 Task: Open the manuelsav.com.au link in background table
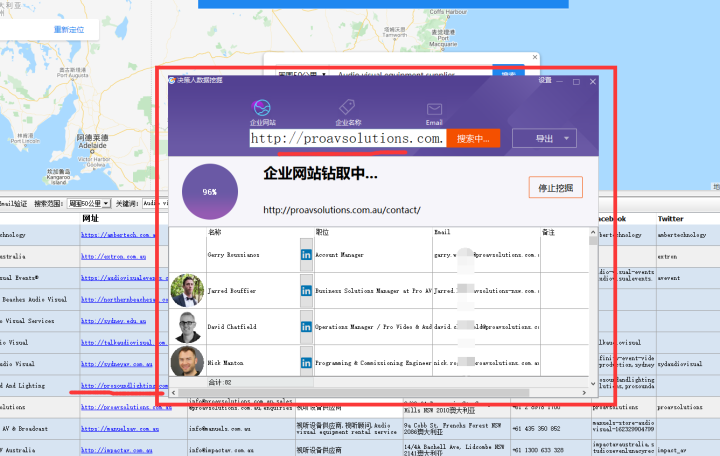[120, 428]
